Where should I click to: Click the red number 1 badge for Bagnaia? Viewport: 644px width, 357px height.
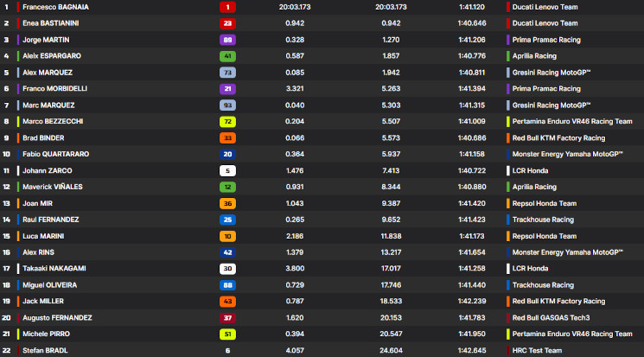[228, 7]
